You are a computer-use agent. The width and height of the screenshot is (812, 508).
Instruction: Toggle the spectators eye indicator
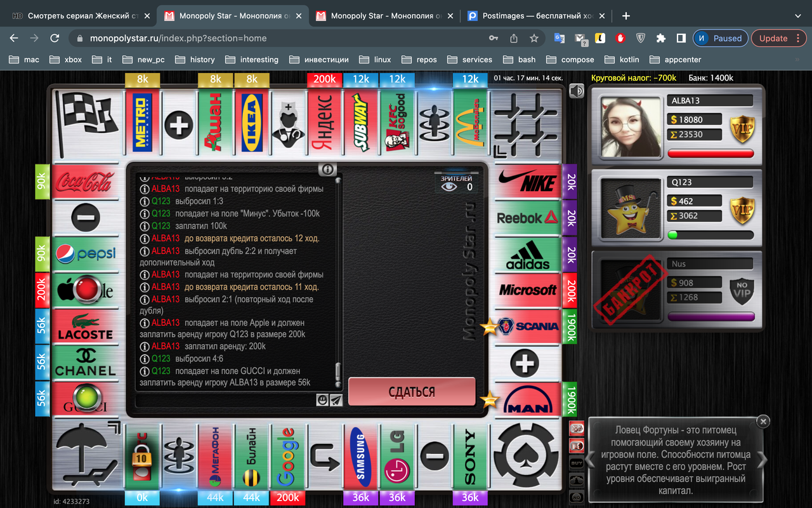click(449, 187)
